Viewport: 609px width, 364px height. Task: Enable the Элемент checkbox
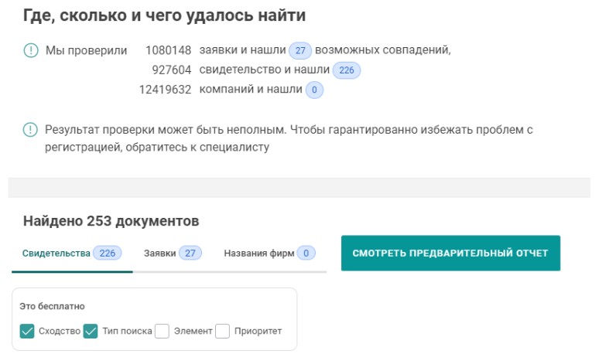(162, 332)
